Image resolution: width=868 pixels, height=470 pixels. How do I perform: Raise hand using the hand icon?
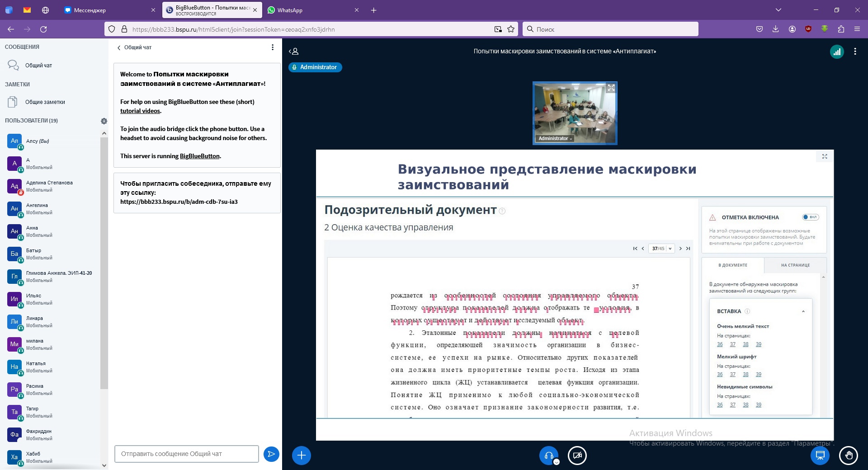tap(849, 455)
